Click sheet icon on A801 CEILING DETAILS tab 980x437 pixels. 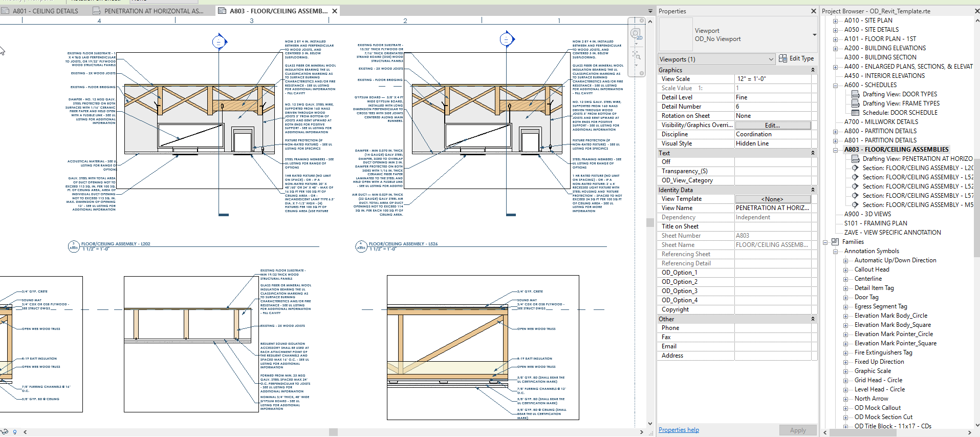click(5, 11)
